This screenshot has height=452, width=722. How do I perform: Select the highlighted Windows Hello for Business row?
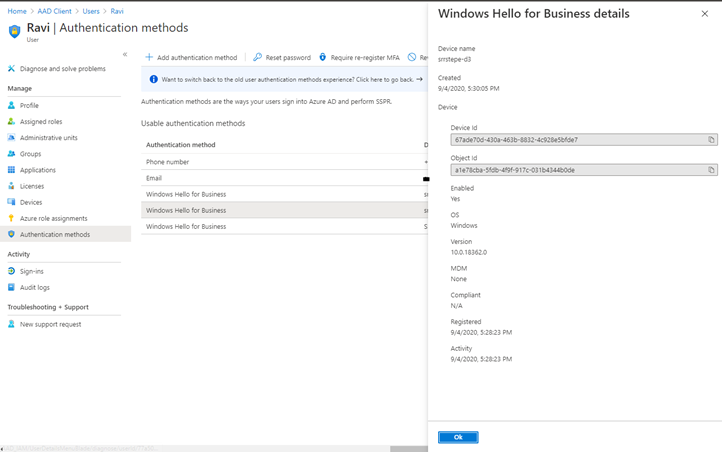coord(285,210)
